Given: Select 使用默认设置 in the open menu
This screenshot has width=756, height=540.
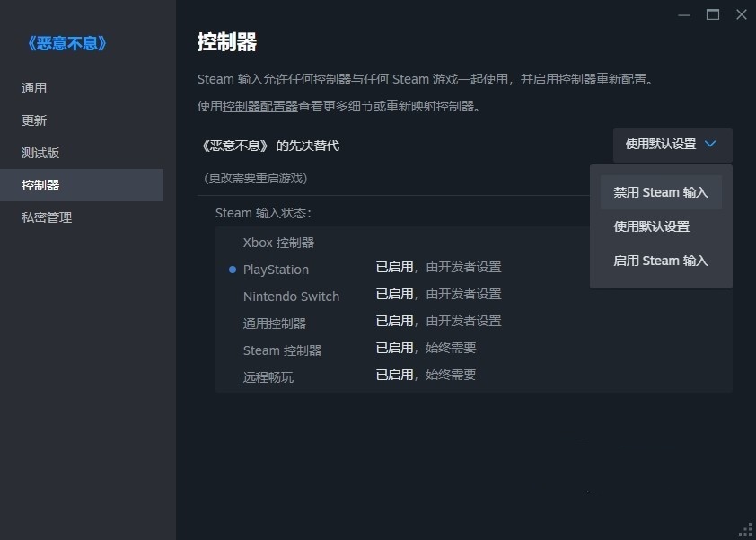Looking at the screenshot, I should tap(650, 226).
